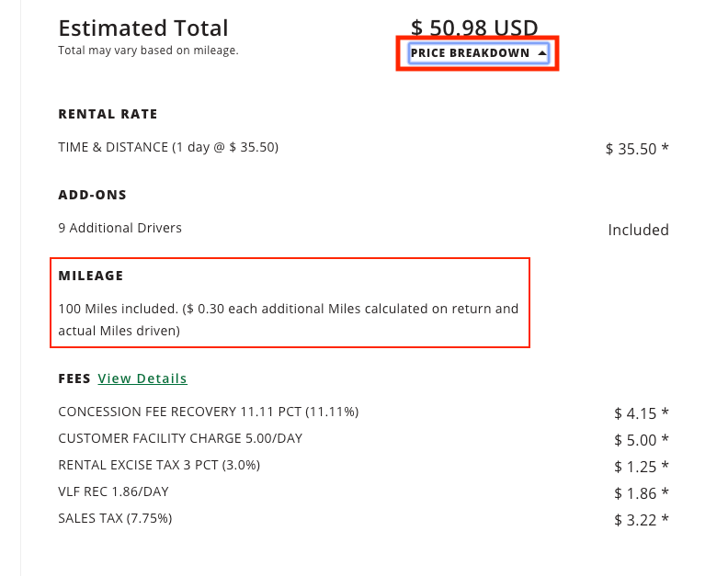Click the Estimated Total heading
Viewport: 728px width, 576px height.
point(143,28)
